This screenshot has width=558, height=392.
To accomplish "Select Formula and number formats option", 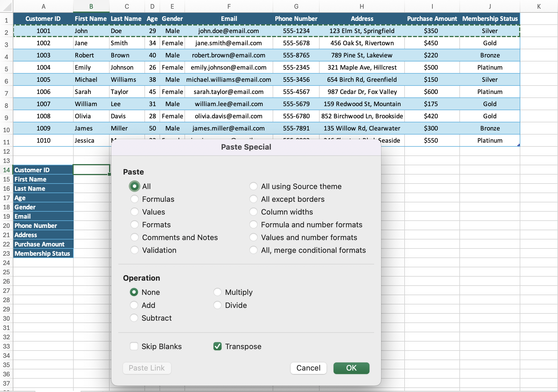I will 253,225.
